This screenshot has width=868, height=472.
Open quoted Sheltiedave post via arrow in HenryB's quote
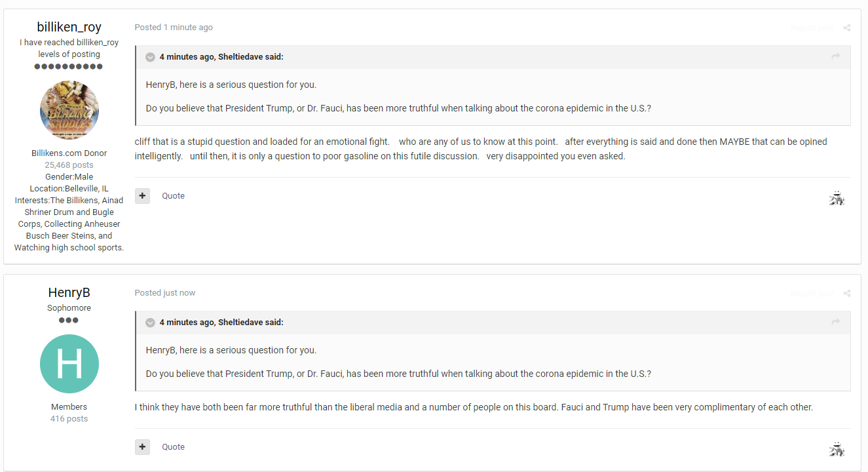(x=836, y=322)
